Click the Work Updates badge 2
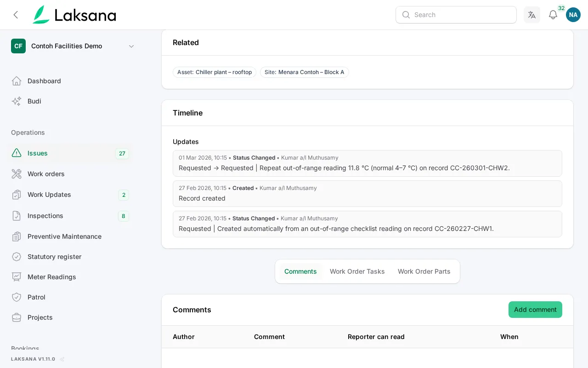This screenshot has height=368, width=588. point(124,195)
